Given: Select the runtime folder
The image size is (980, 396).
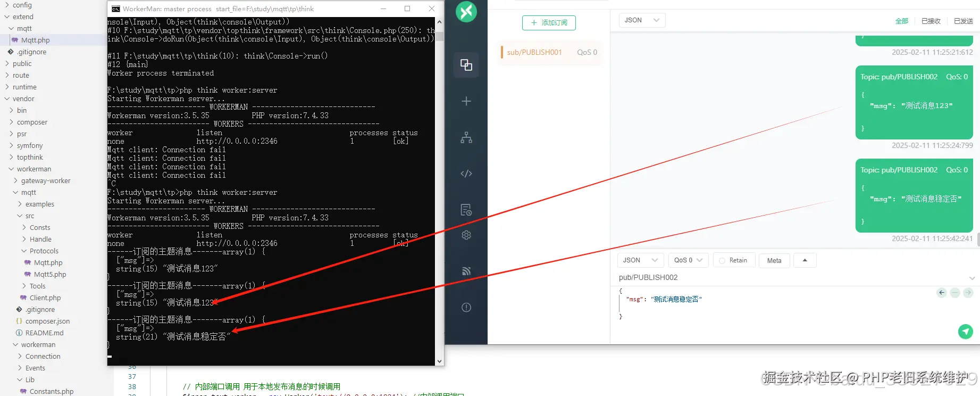Looking at the screenshot, I should 24,87.
